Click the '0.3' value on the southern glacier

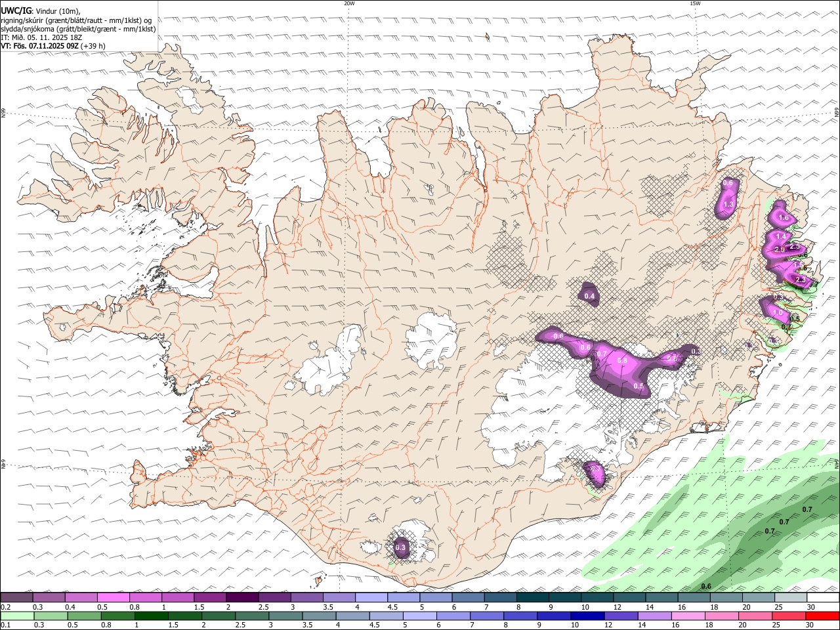pos(400,547)
